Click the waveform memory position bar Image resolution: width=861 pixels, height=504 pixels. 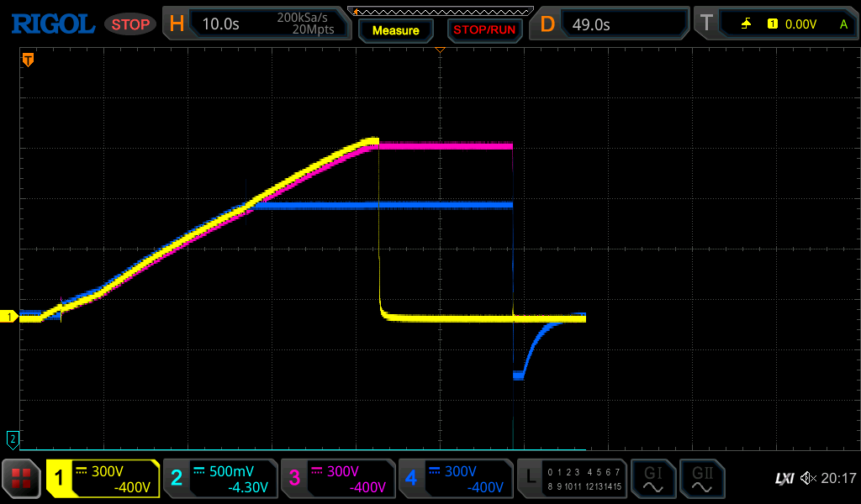pos(440,11)
